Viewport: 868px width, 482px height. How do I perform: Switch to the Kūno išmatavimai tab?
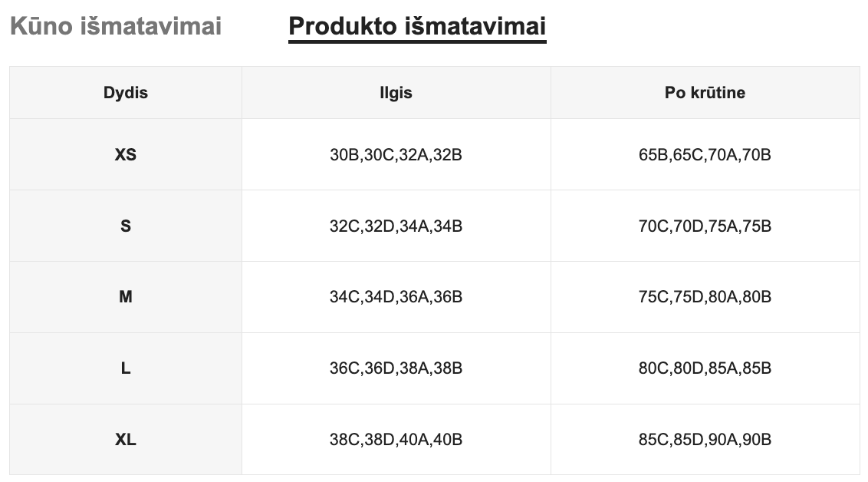pyautogui.click(x=115, y=27)
